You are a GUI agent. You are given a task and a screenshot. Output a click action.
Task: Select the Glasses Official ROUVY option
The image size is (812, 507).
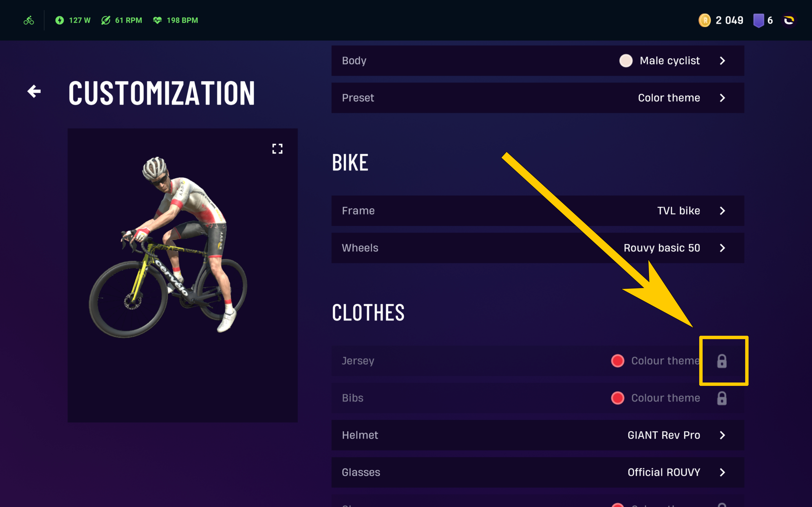click(x=538, y=472)
